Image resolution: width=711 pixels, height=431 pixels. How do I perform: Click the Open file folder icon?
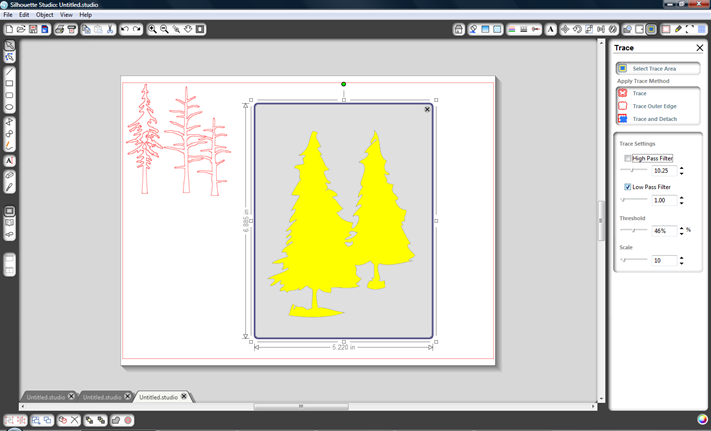[x=21, y=29]
